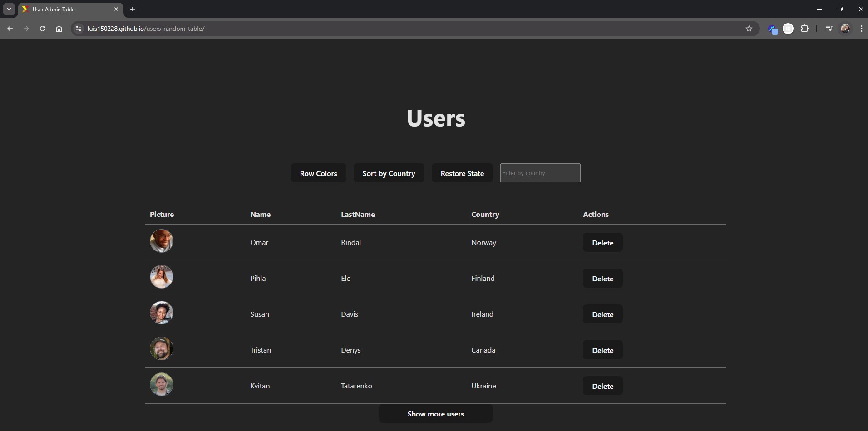The height and width of the screenshot is (431, 868).
Task: Click the browser reload icon
Action: 43,29
